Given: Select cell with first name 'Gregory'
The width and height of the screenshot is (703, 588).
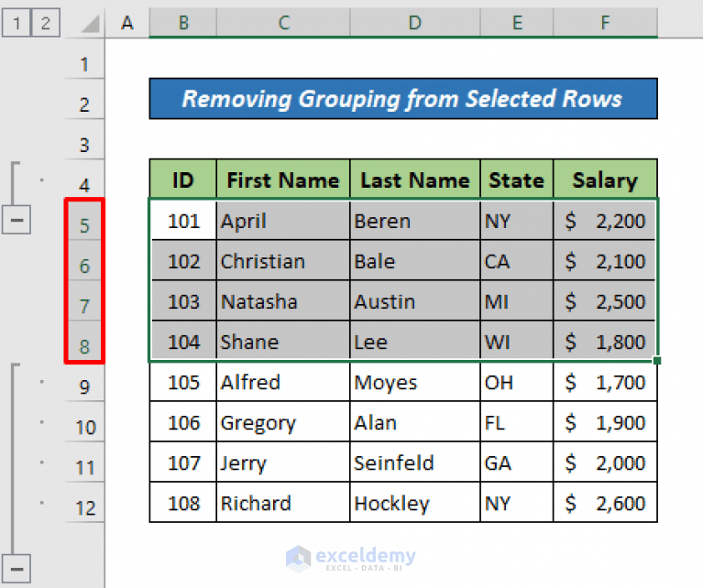Looking at the screenshot, I should point(283,421).
